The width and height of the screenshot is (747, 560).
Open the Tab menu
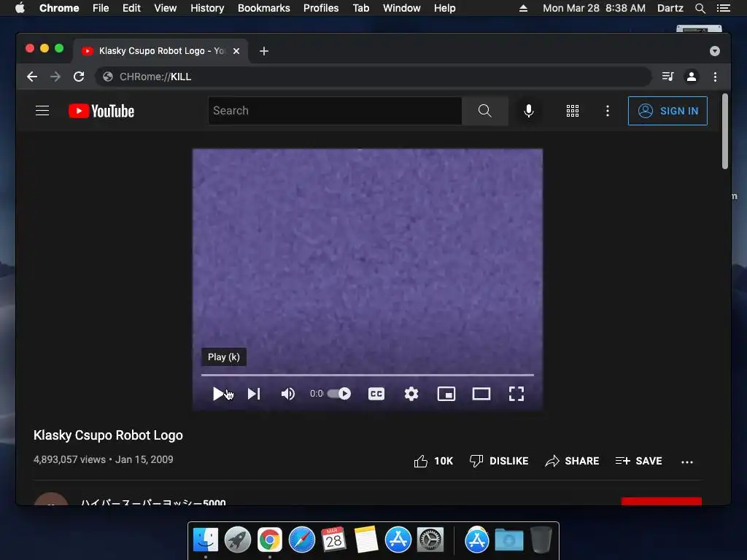[x=361, y=8]
